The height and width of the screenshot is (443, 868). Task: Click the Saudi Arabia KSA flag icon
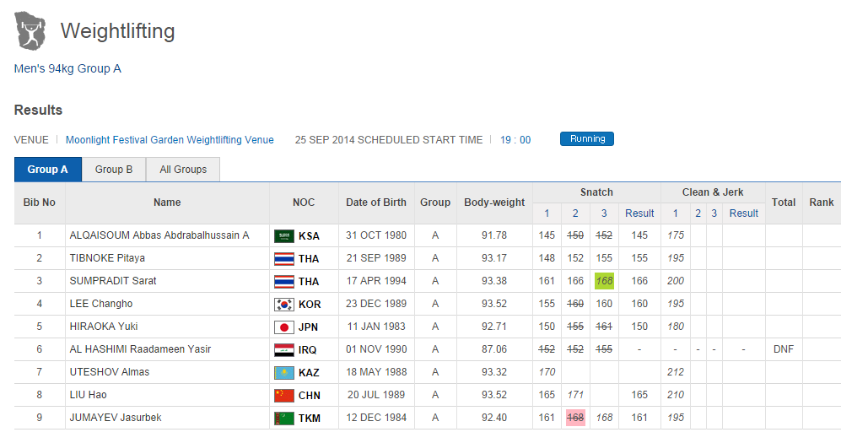(x=283, y=235)
